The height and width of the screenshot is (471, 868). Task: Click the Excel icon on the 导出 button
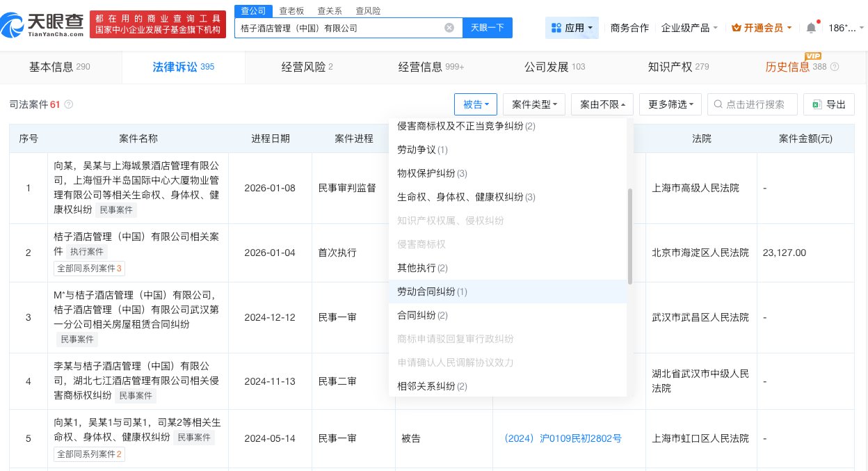pyautogui.click(x=819, y=104)
